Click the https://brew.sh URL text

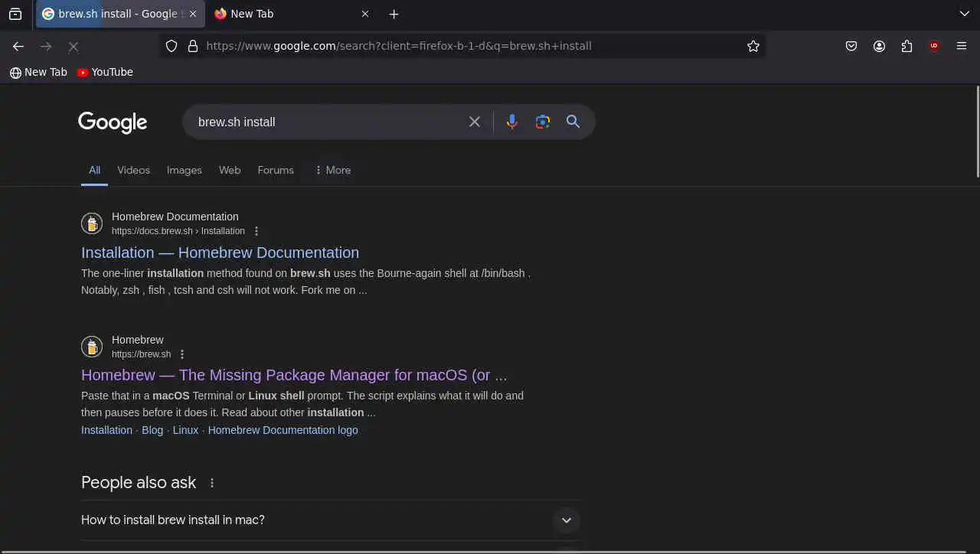(141, 354)
